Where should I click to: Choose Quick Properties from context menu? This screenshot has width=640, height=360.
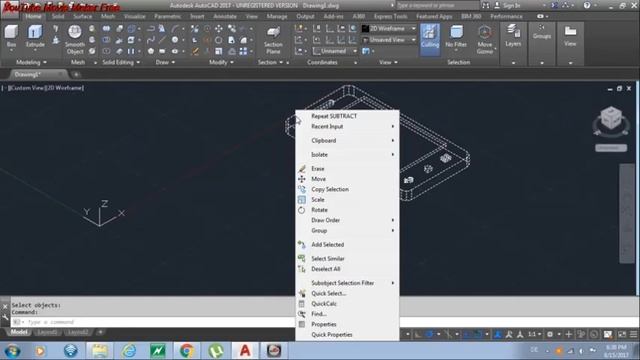[347, 335]
